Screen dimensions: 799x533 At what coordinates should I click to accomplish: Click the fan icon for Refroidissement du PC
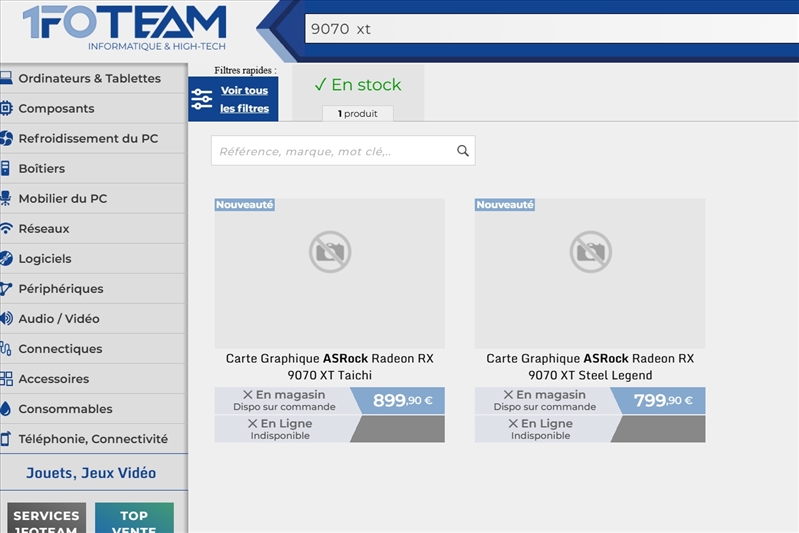pyautogui.click(x=6, y=138)
